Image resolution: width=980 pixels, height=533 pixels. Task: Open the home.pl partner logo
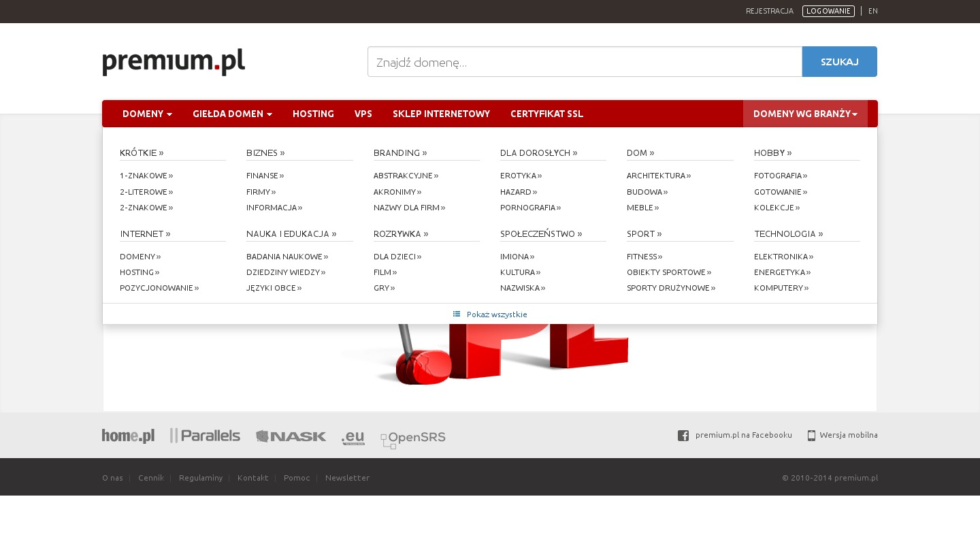128,436
